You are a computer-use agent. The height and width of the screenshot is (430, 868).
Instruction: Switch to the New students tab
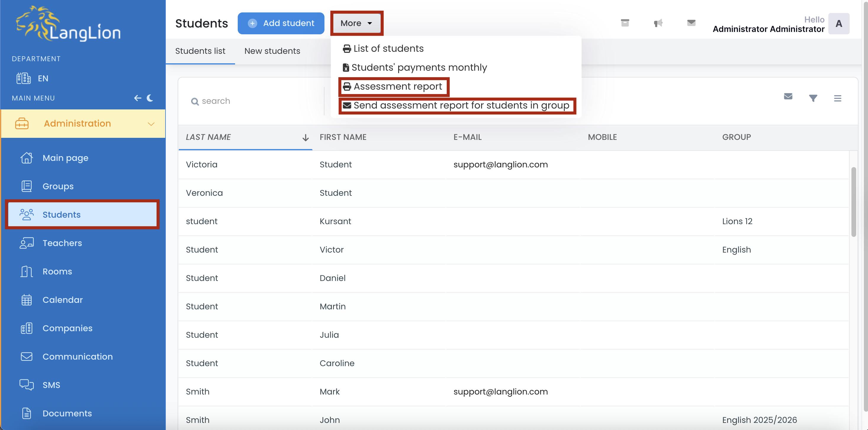tap(272, 51)
